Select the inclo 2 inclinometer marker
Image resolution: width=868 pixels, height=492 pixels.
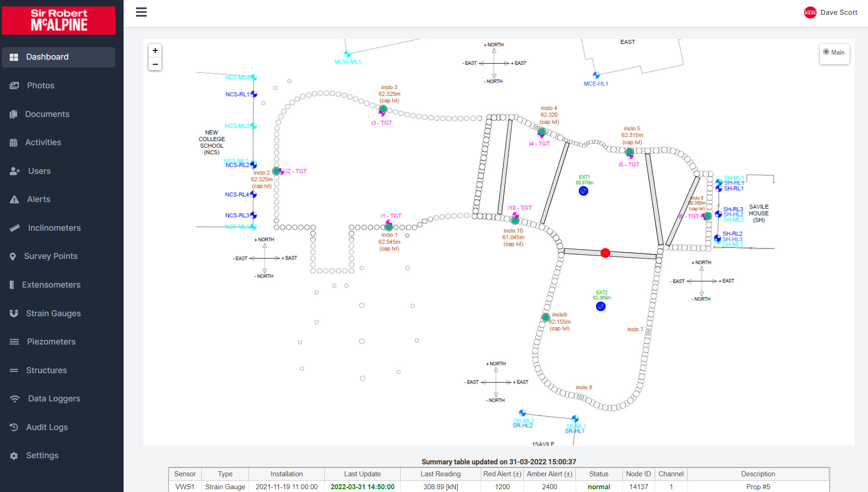tap(276, 171)
